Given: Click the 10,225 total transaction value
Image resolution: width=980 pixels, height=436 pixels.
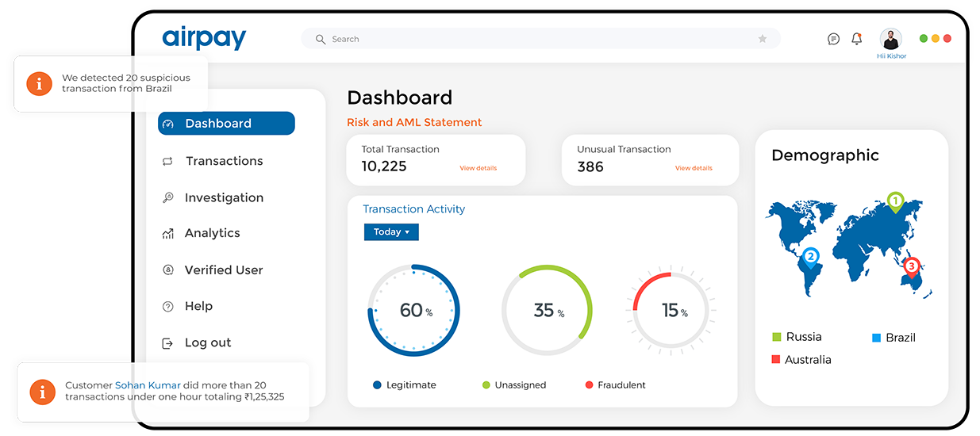Looking at the screenshot, I should 384,166.
